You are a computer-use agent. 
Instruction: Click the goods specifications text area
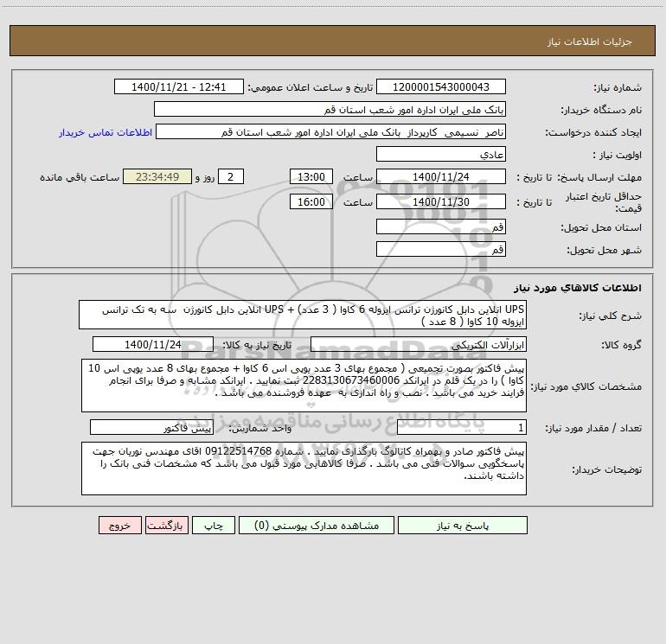pyautogui.click(x=304, y=386)
